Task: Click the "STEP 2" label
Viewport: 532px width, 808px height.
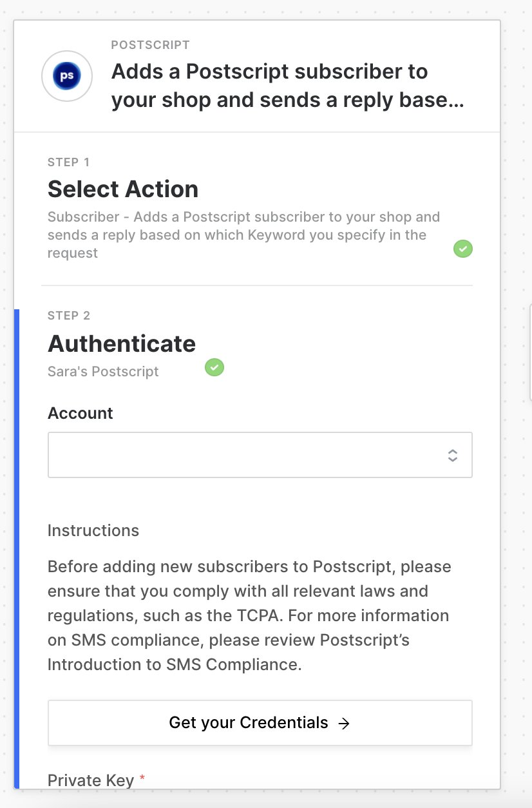Action: (x=69, y=315)
